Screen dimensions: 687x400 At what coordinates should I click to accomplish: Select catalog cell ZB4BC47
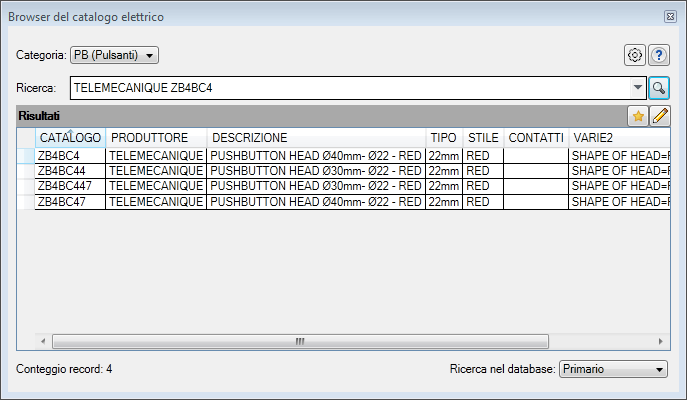[x=70, y=202]
